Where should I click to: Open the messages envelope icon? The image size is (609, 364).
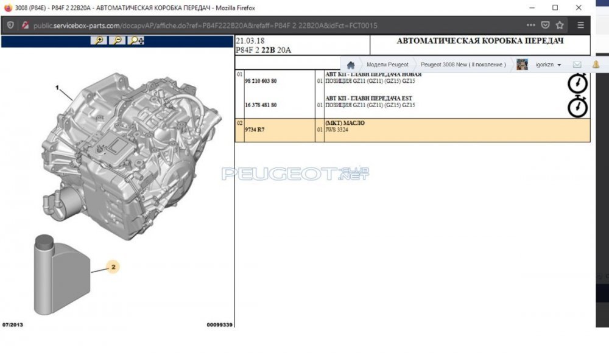(x=577, y=65)
